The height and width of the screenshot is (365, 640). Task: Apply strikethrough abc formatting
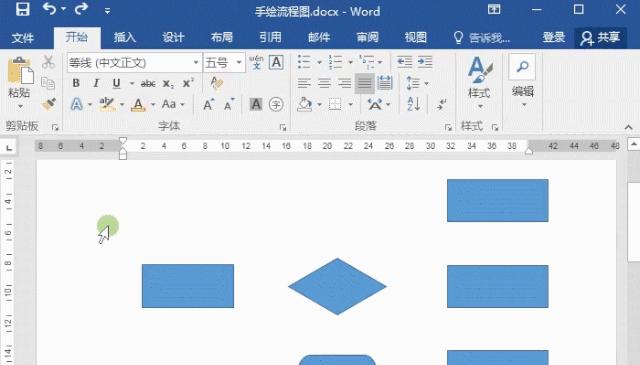pos(148,84)
